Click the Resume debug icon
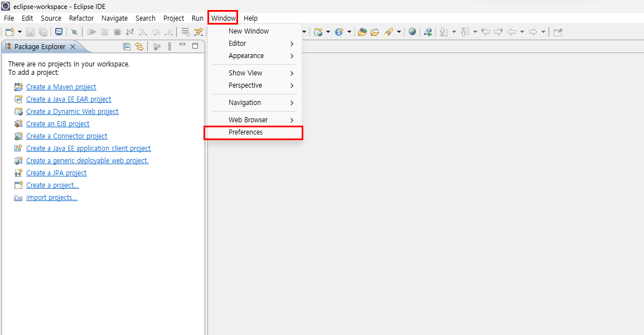The width and height of the screenshot is (644, 335). [x=91, y=32]
